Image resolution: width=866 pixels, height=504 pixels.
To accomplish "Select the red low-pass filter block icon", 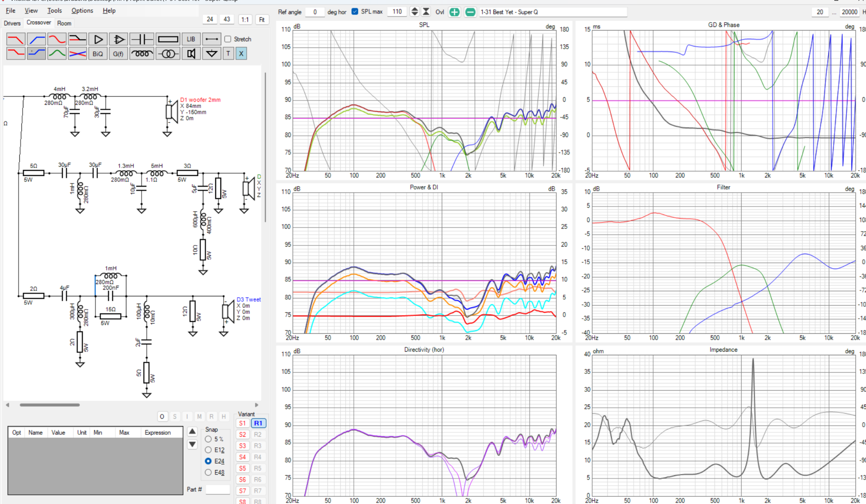I will [x=16, y=39].
